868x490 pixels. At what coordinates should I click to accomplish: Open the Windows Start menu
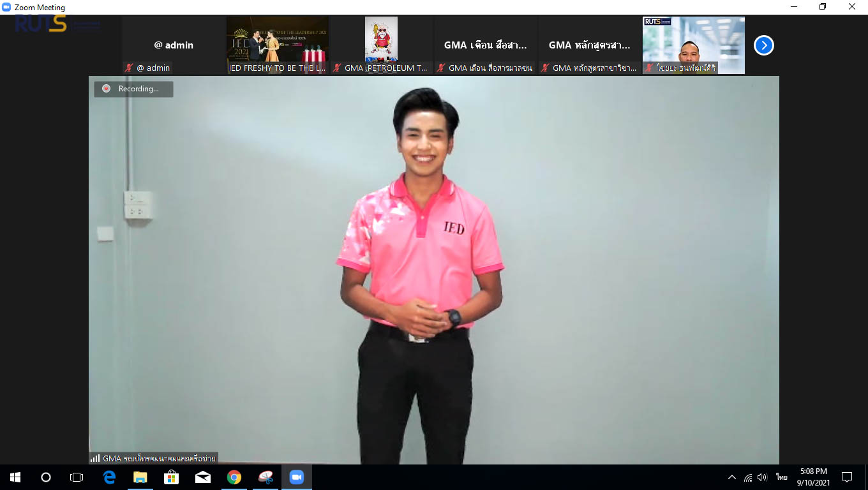[x=15, y=477]
